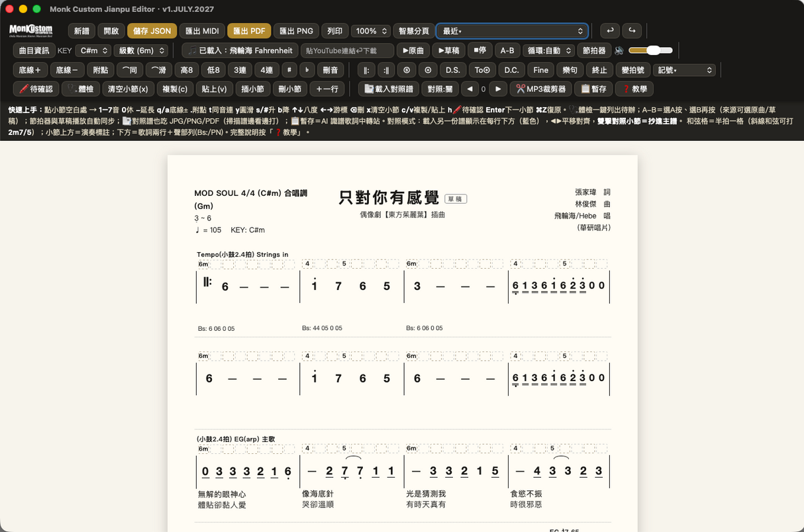Open the 100% zoom dropdown
The image size is (804, 532).
370,31
